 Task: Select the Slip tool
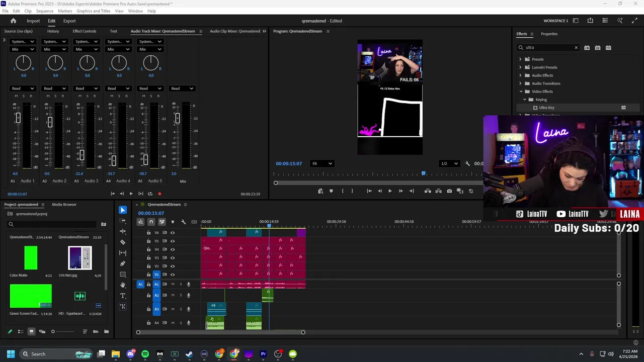click(123, 253)
